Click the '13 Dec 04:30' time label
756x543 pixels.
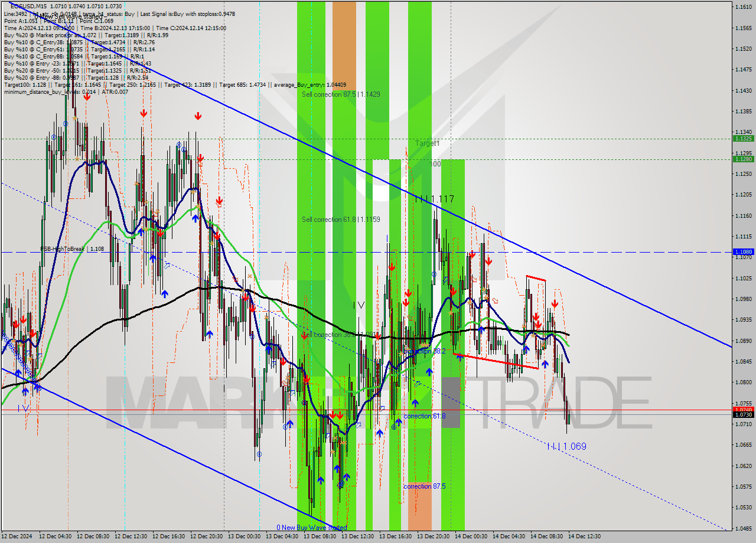[x=282, y=537]
